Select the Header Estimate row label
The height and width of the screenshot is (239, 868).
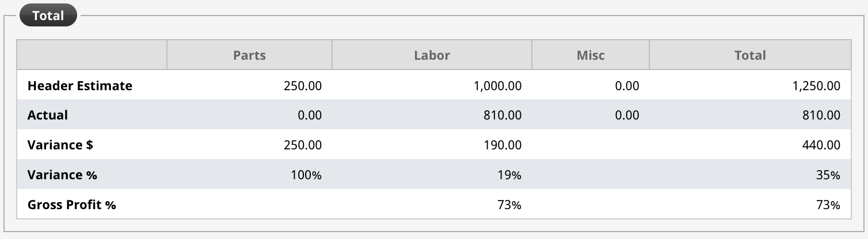coord(80,86)
